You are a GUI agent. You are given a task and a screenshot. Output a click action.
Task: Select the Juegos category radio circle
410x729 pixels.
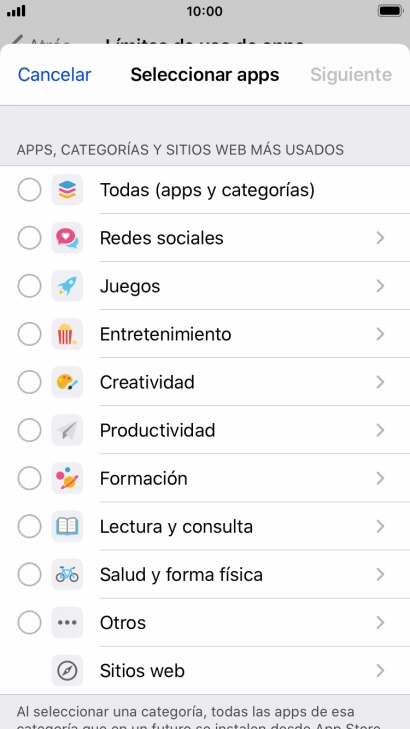click(x=29, y=286)
